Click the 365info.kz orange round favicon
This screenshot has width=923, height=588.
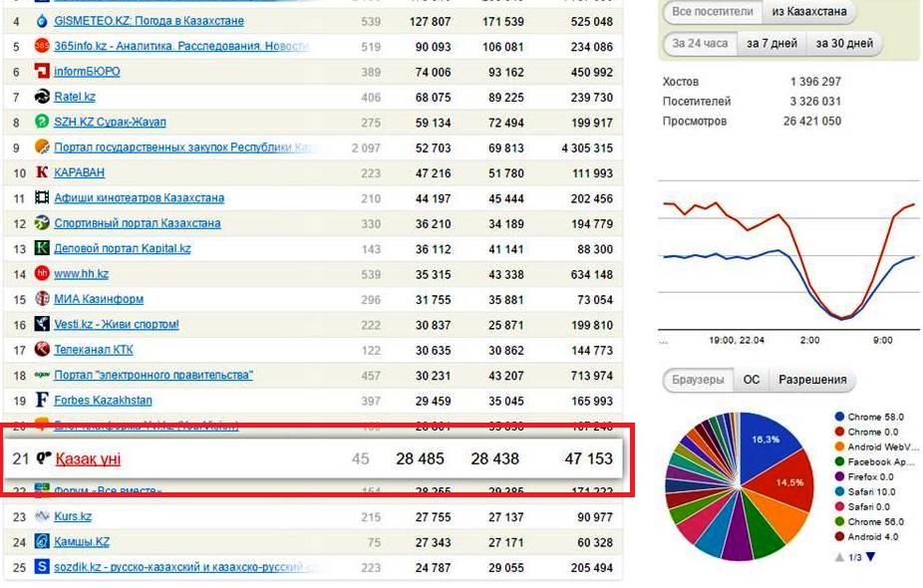pyautogui.click(x=42, y=46)
